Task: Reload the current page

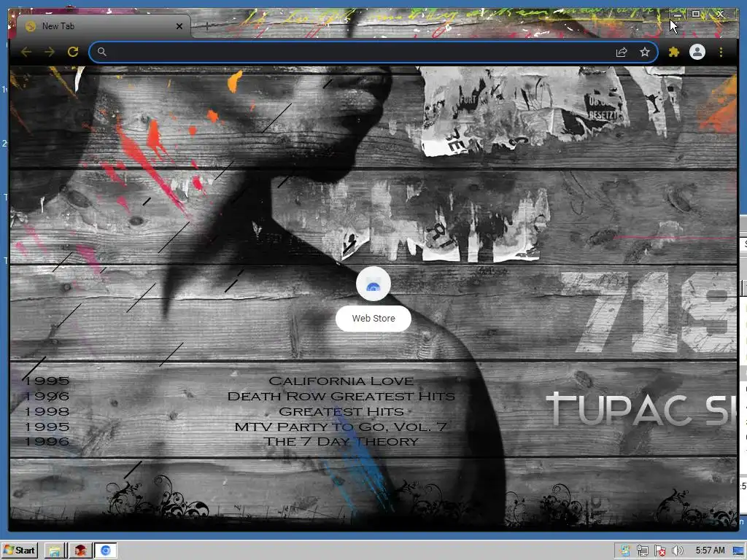Action: point(73,52)
